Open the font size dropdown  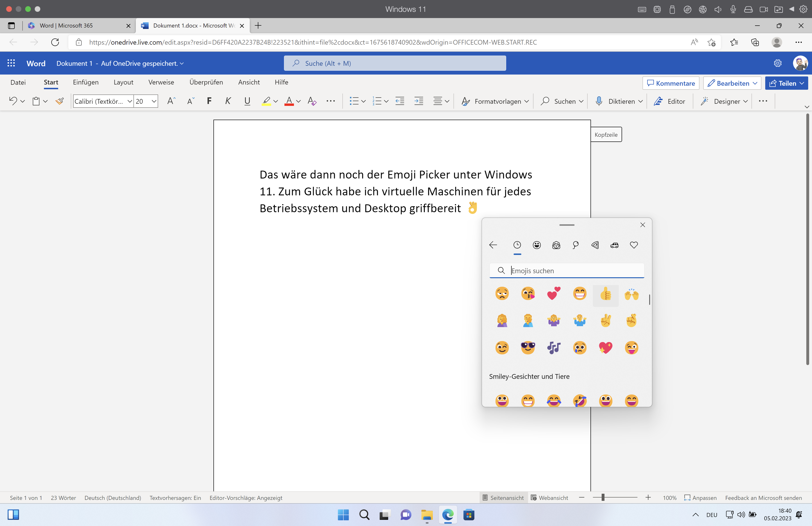point(154,101)
